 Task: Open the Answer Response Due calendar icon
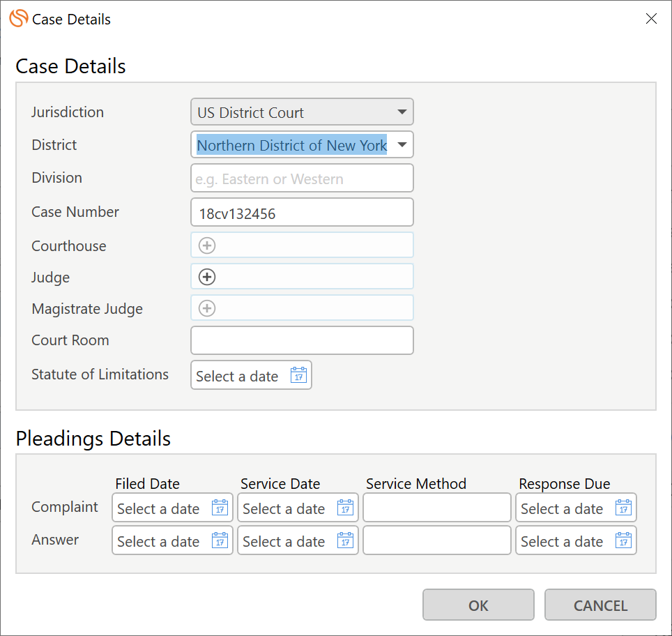[624, 540]
